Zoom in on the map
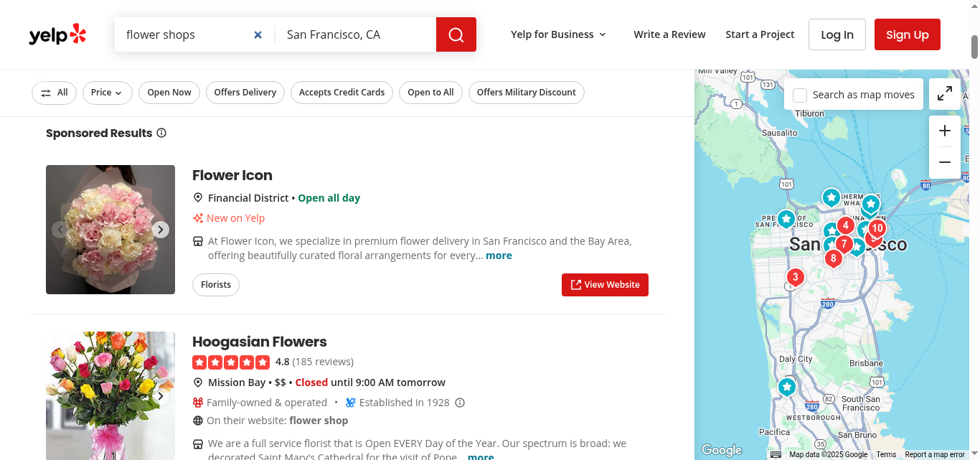The height and width of the screenshot is (460, 980). (945, 131)
